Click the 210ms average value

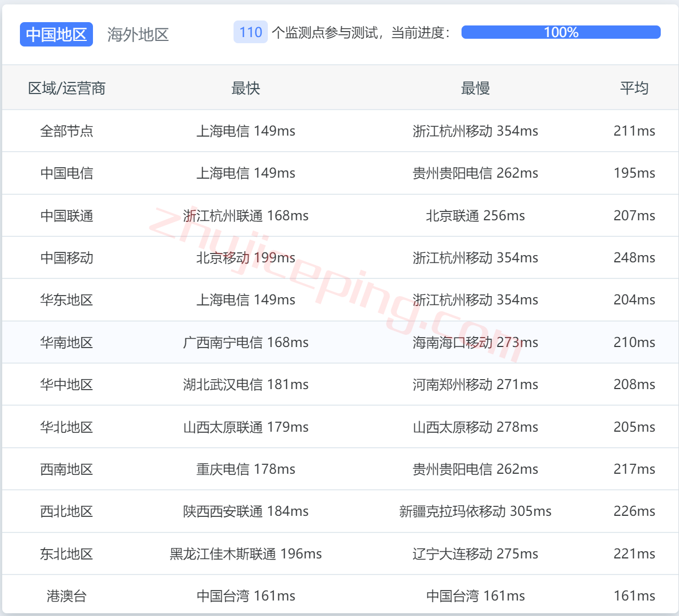pos(634,343)
